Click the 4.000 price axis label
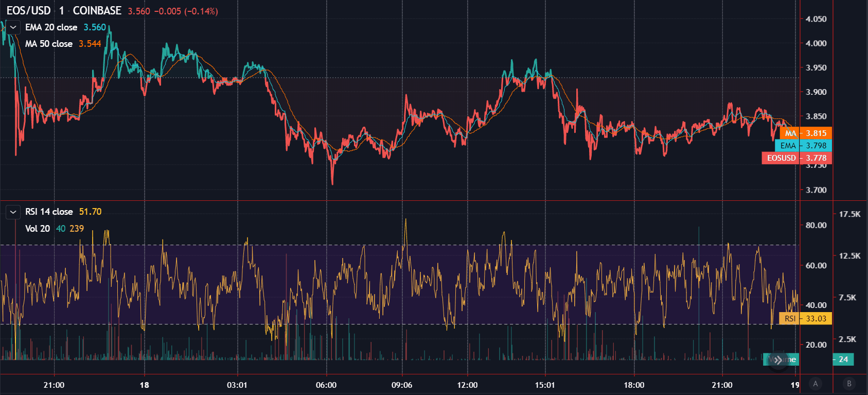This screenshot has height=395, width=868. coord(816,43)
